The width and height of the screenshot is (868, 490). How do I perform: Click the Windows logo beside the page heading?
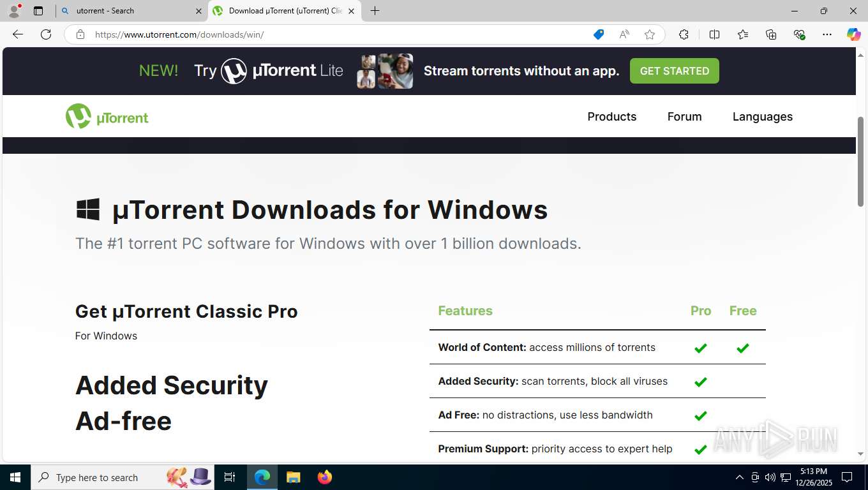point(88,209)
